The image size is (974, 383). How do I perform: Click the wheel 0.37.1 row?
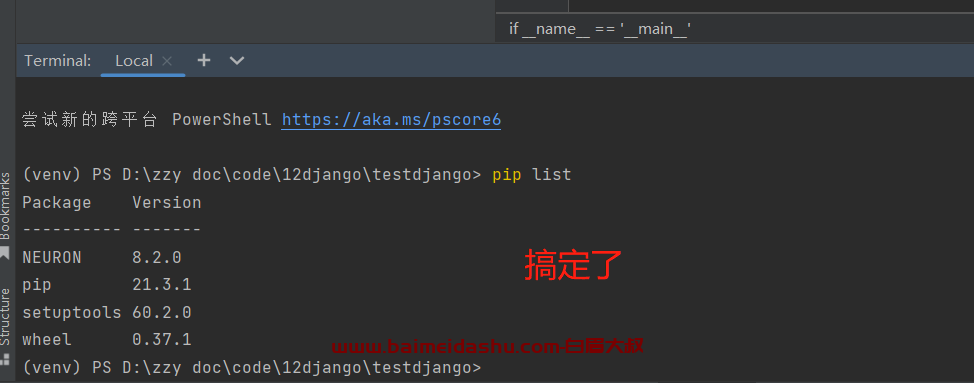107,340
